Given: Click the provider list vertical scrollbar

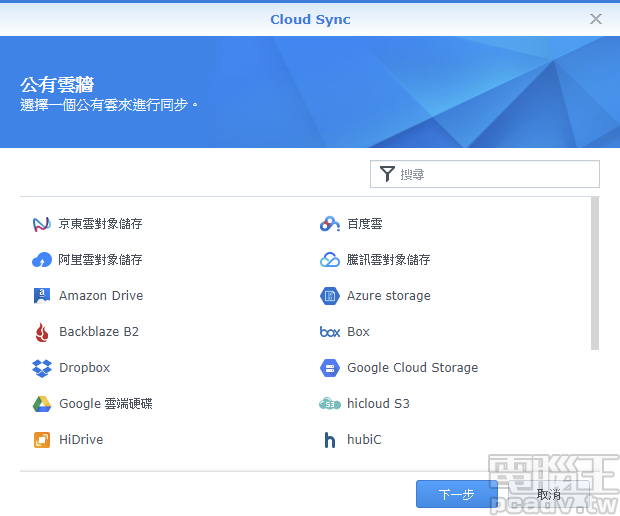Looking at the screenshot, I should pos(595,274).
